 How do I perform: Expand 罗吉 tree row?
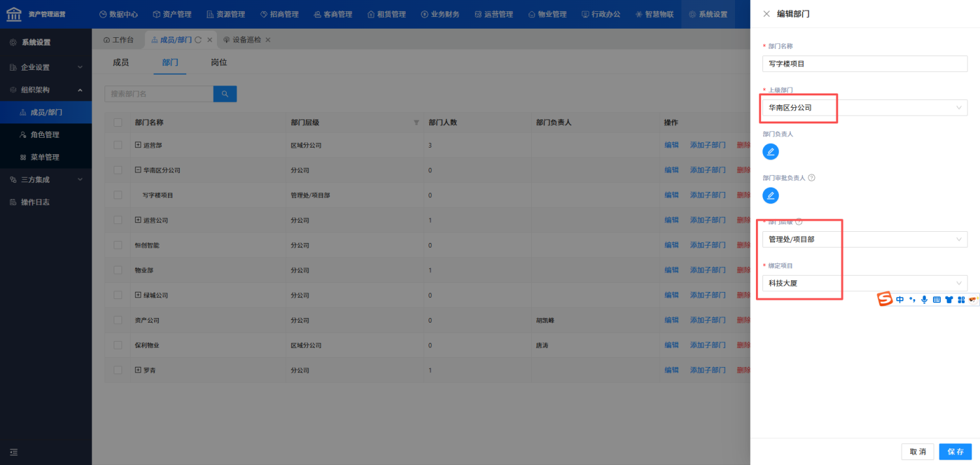(x=138, y=370)
